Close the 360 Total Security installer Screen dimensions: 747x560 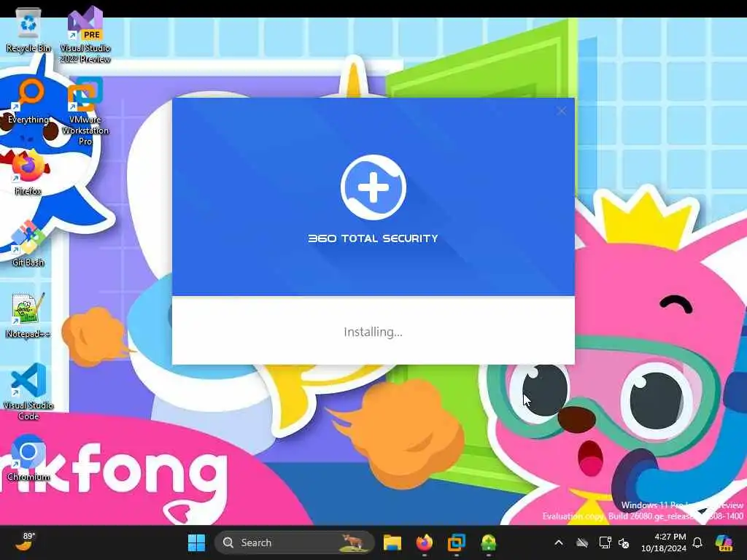pyautogui.click(x=562, y=111)
